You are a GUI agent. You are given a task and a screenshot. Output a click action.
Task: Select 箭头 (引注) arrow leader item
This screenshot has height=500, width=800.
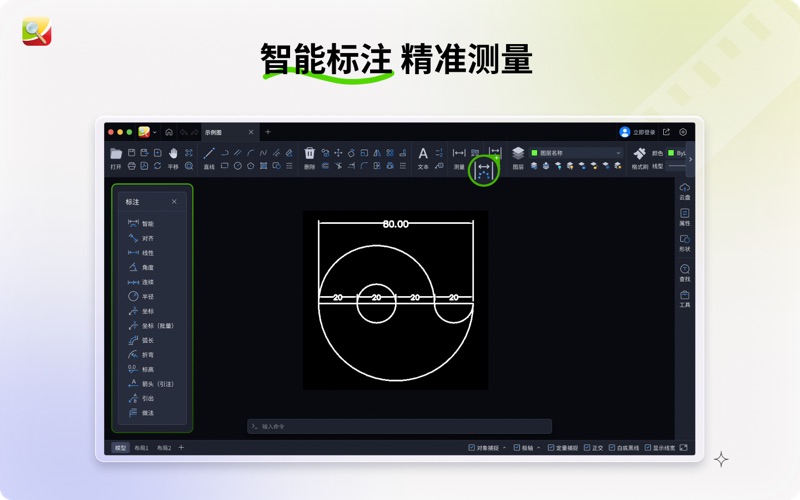(151, 384)
